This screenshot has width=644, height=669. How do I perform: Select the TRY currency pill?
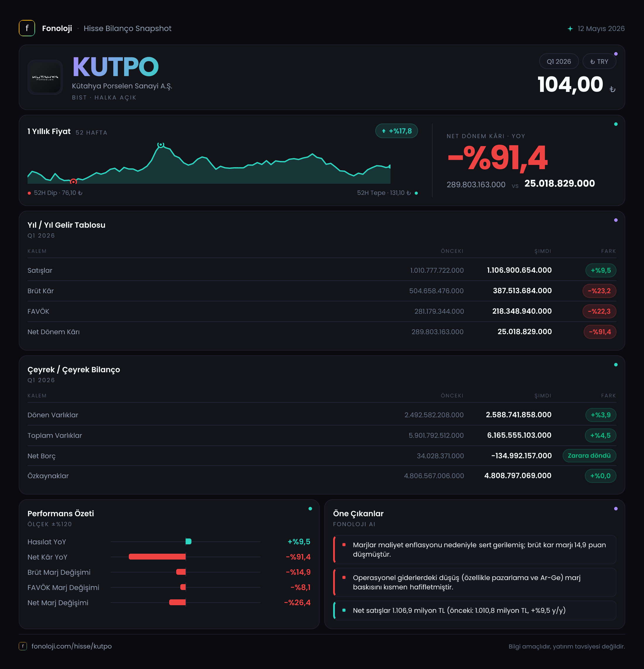pyautogui.click(x=599, y=61)
